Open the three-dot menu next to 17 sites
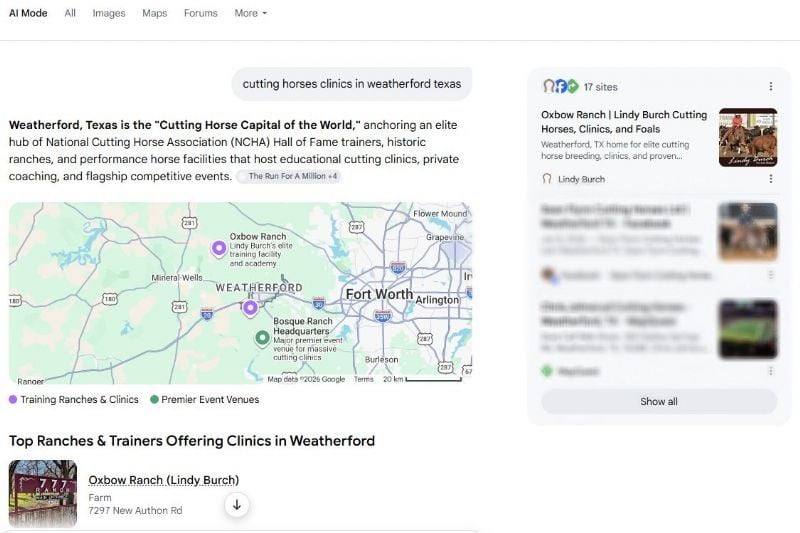The height and width of the screenshot is (533, 800). 770,87
